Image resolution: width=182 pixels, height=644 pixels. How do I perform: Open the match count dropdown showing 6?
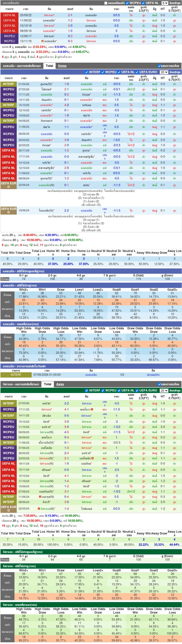coord(165,3)
